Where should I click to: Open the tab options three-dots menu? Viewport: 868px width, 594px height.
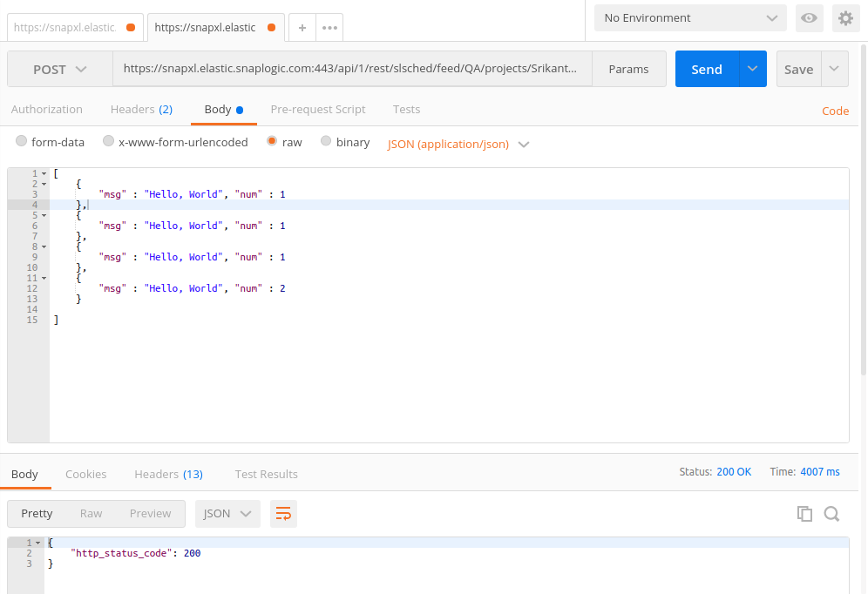pyautogui.click(x=329, y=28)
